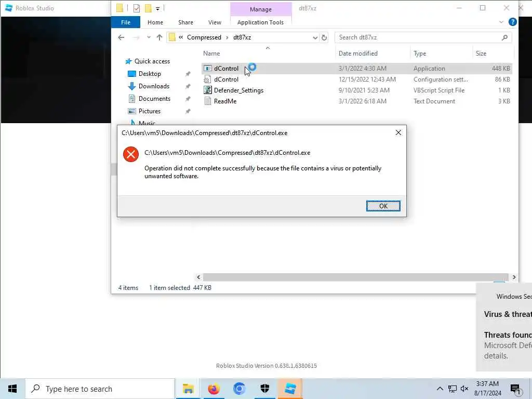532x399 pixels.
Task: Close the dControl.exe error dialog
Action: pyautogui.click(x=398, y=132)
